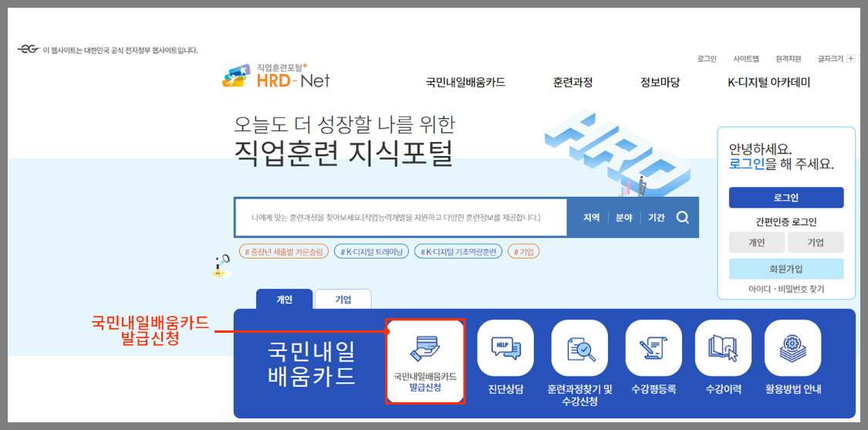Select the #K-디지털 트레이닝 tag
Image resolution: width=868 pixels, height=430 pixels.
tap(371, 252)
